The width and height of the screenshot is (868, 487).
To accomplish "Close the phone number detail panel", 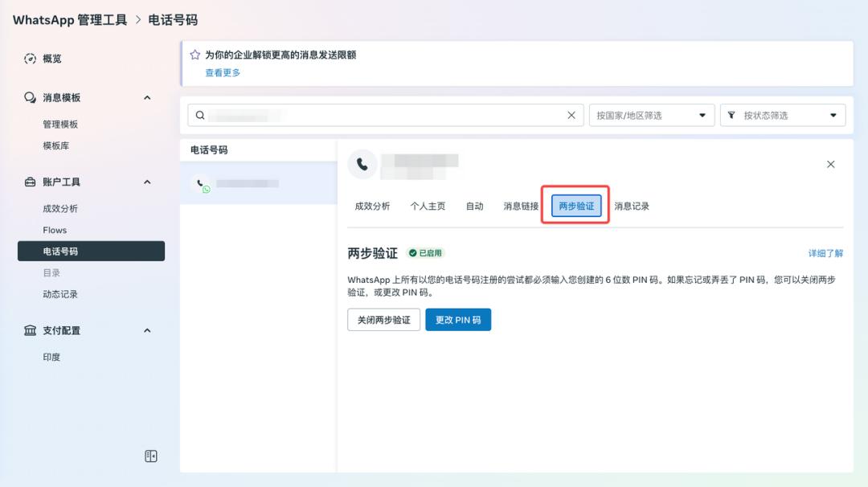I will point(831,164).
